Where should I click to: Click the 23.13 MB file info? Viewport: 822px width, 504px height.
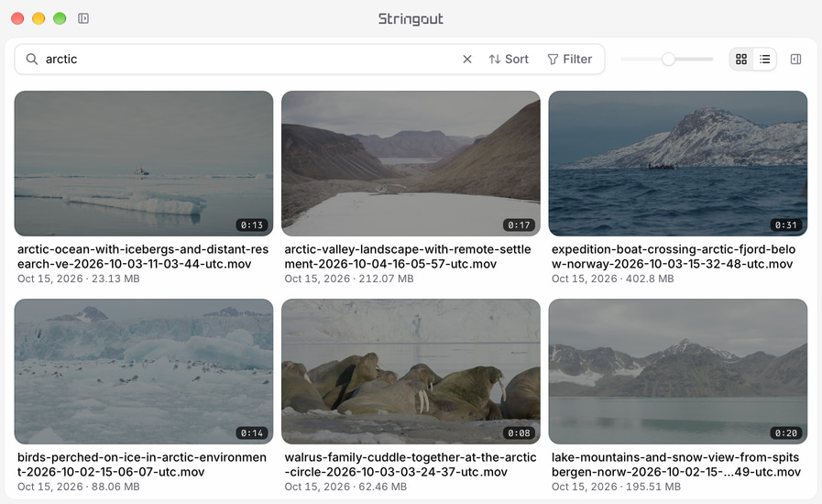(x=79, y=279)
